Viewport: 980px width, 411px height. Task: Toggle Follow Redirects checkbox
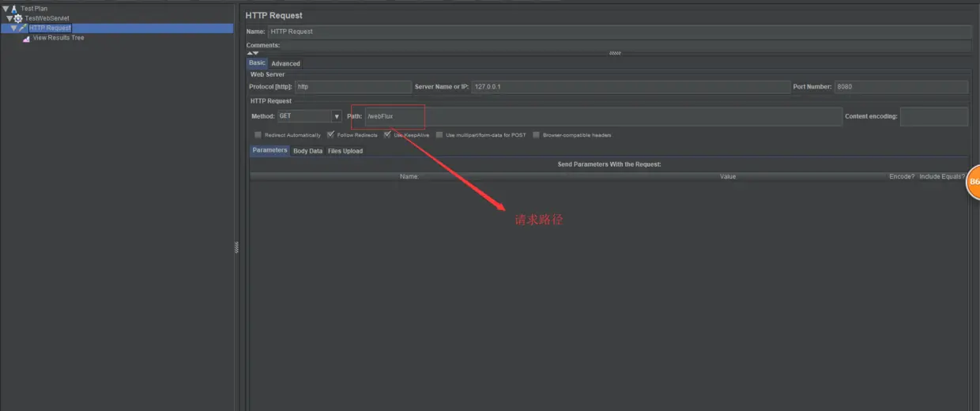click(330, 135)
